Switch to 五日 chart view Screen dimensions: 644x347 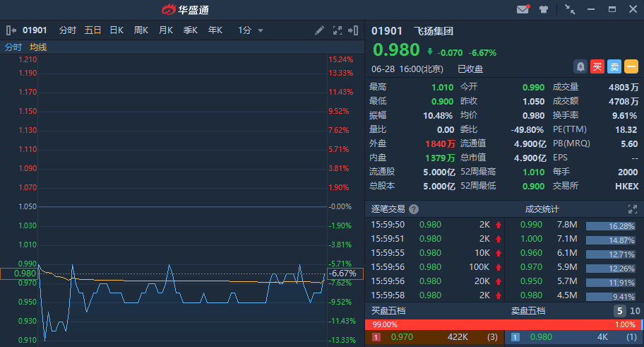(x=93, y=30)
